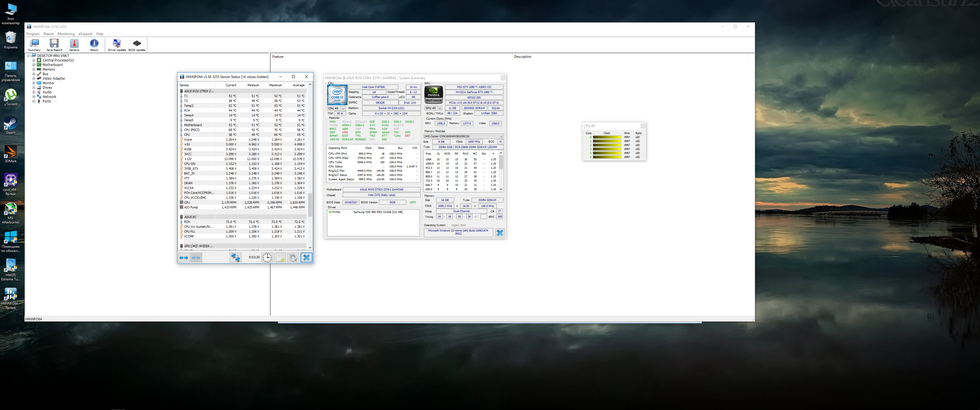Viewport: 980px width, 410px height.
Task: Open the CPU #0 selector dropdown
Action: tap(337, 108)
